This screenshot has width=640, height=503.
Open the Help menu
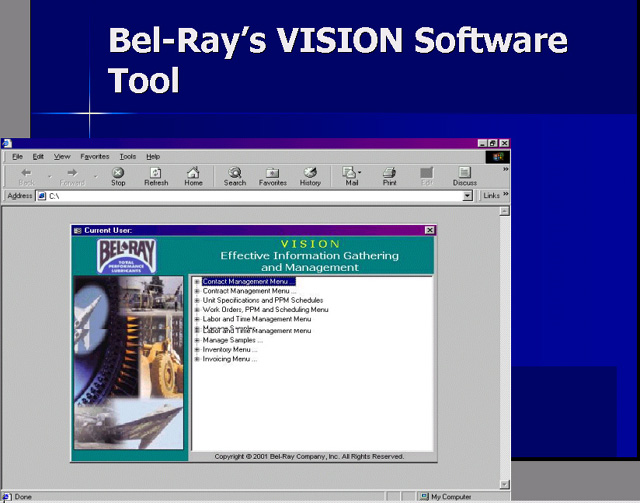(153, 157)
